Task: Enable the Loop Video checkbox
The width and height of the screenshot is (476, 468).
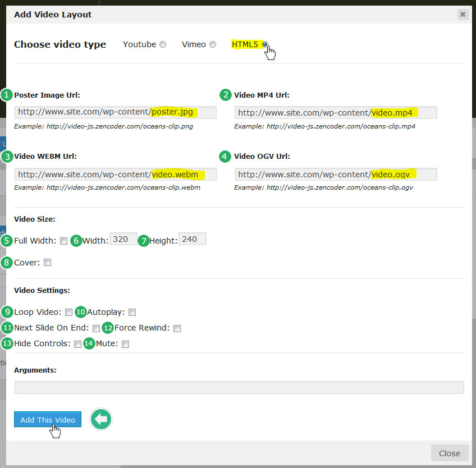Action: pos(68,313)
